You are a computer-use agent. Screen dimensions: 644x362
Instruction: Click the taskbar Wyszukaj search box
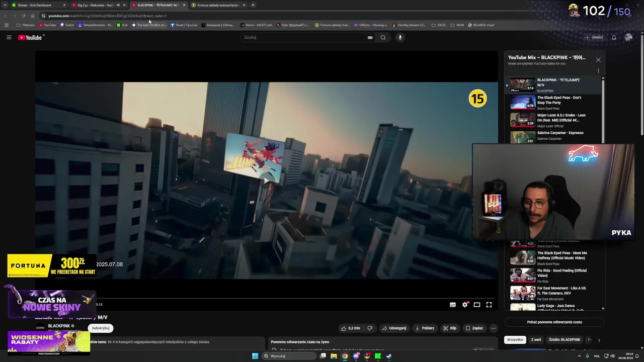coord(288,356)
